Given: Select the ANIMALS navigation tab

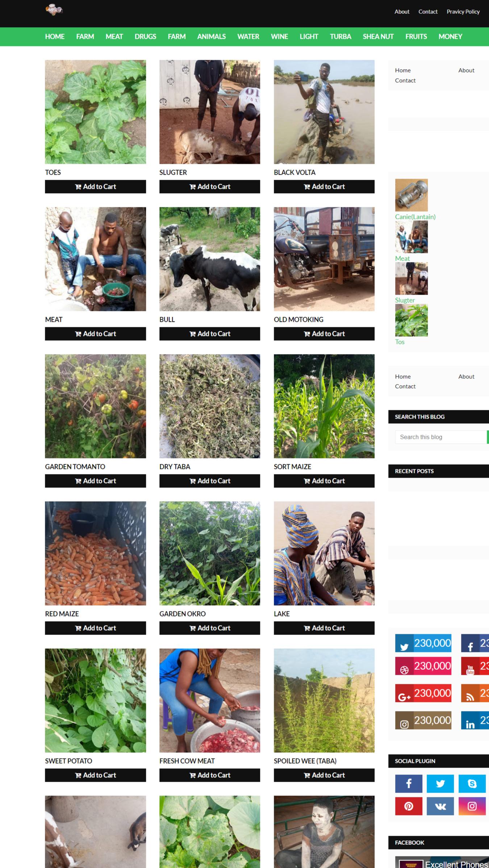Looking at the screenshot, I should pyautogui.click(x=211, y=37).
